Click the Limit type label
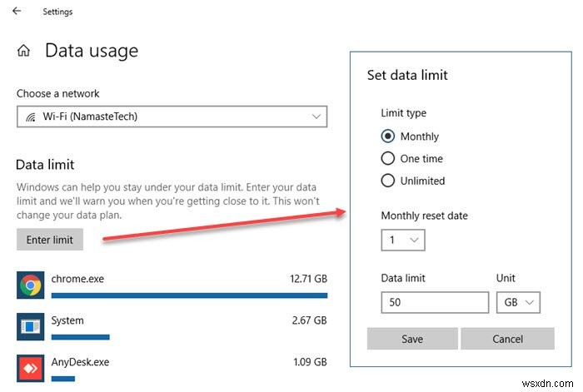Viewport: 583px width, 392px height. pyautogui.click(x=404, y=113)
